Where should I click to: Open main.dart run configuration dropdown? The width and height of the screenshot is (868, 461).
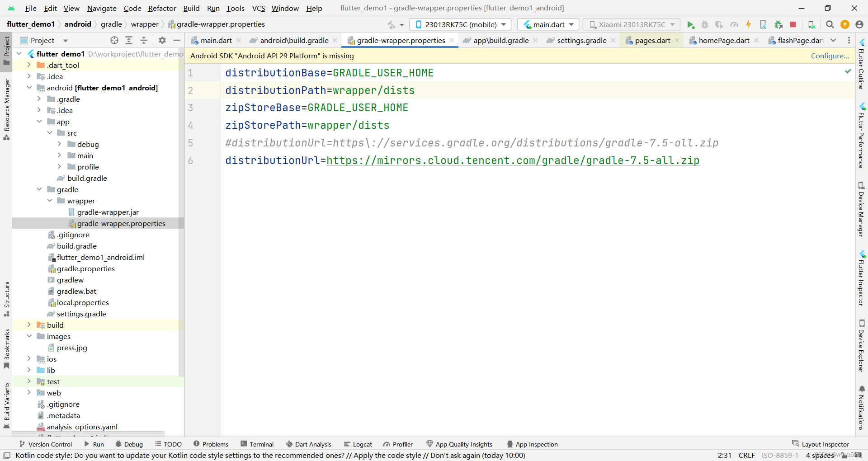click(x=548, y=24)
